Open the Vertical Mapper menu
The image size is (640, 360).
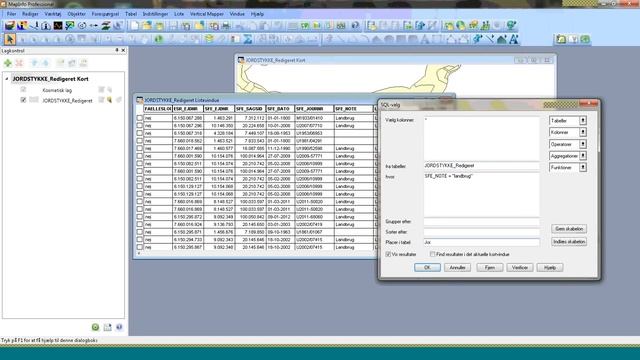tap(207, 14)
